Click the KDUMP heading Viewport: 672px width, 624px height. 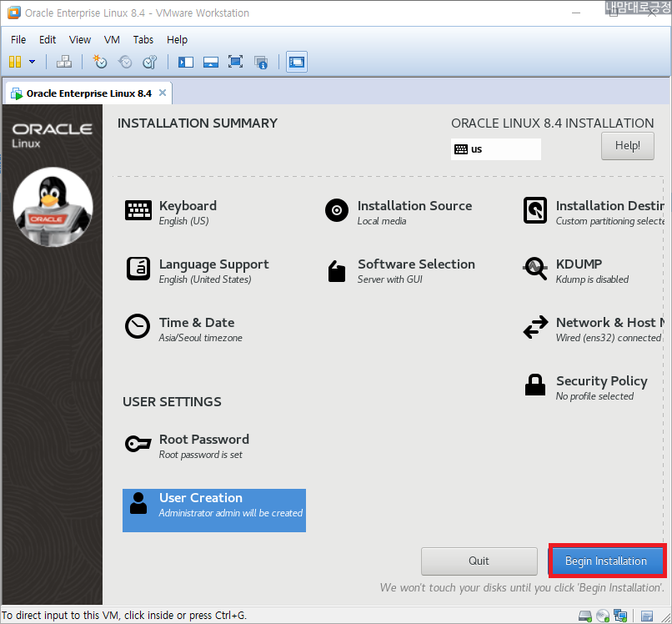tap(579, 264)
